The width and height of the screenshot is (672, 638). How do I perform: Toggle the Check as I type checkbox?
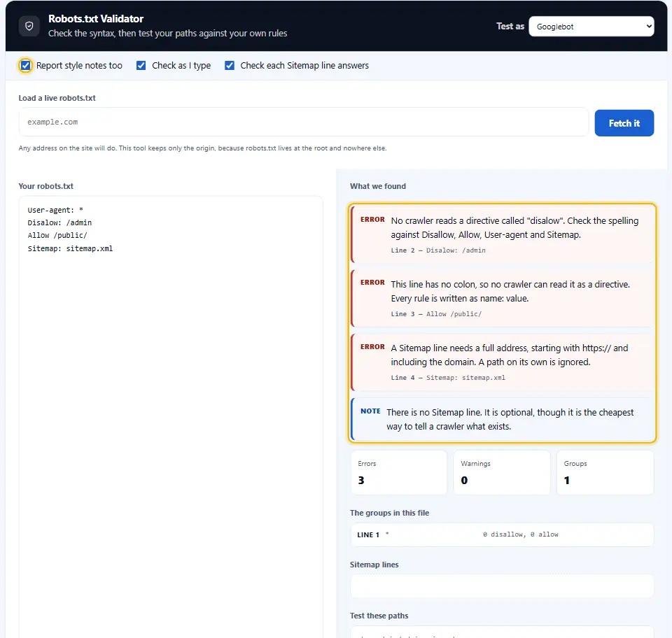141,66
